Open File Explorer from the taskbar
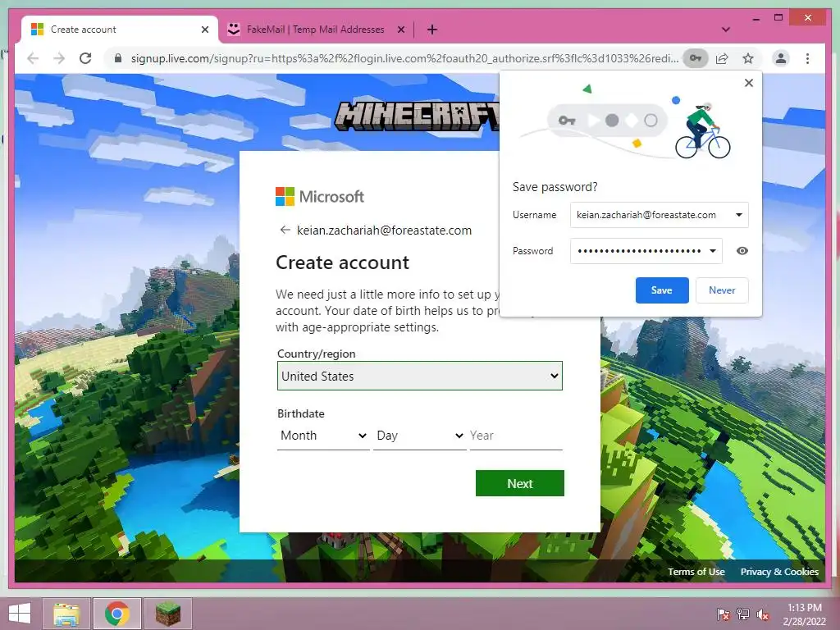The image size is (840, 630). [66, 614]
